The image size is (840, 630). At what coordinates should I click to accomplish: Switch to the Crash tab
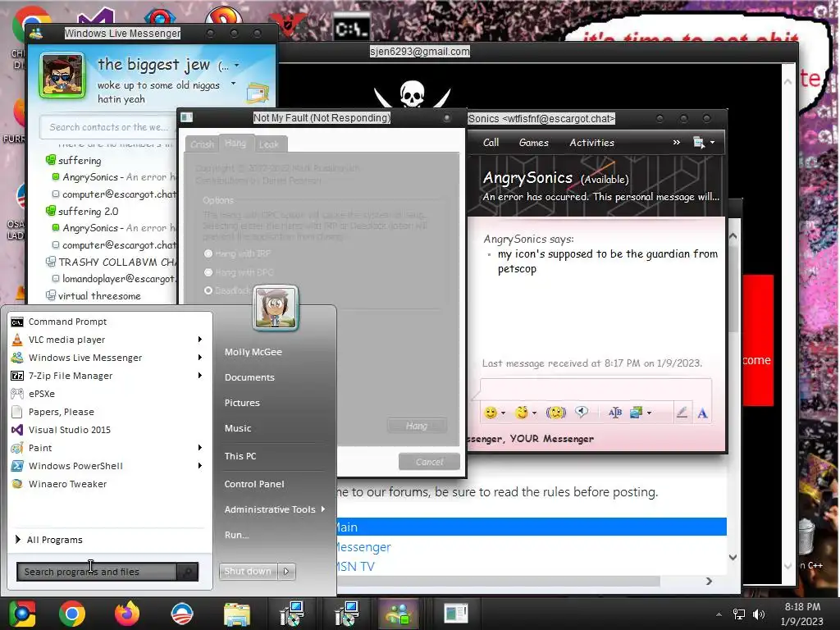tap(202, 144)
